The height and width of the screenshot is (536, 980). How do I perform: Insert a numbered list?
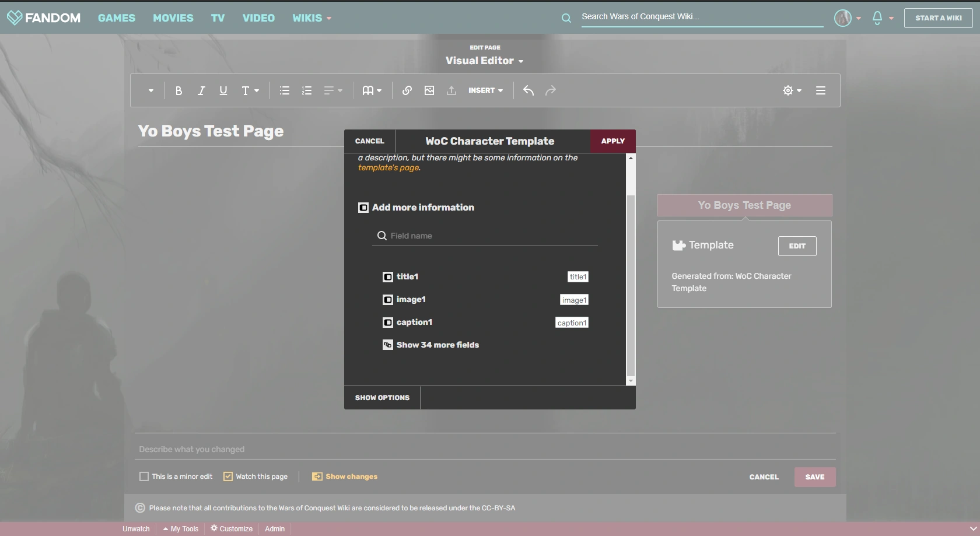point(307,90)
